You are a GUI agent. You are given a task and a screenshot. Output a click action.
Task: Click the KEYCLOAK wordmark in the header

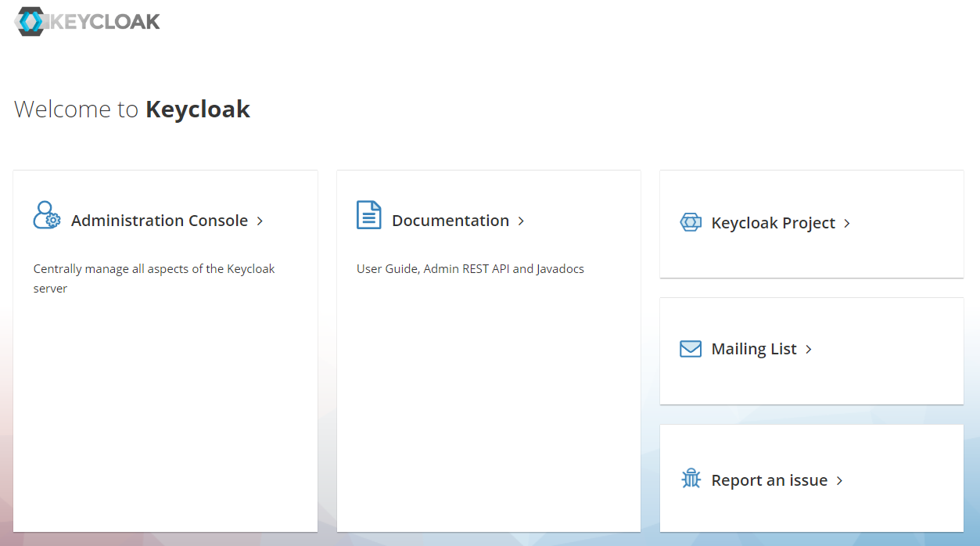(x=104, y=21)
